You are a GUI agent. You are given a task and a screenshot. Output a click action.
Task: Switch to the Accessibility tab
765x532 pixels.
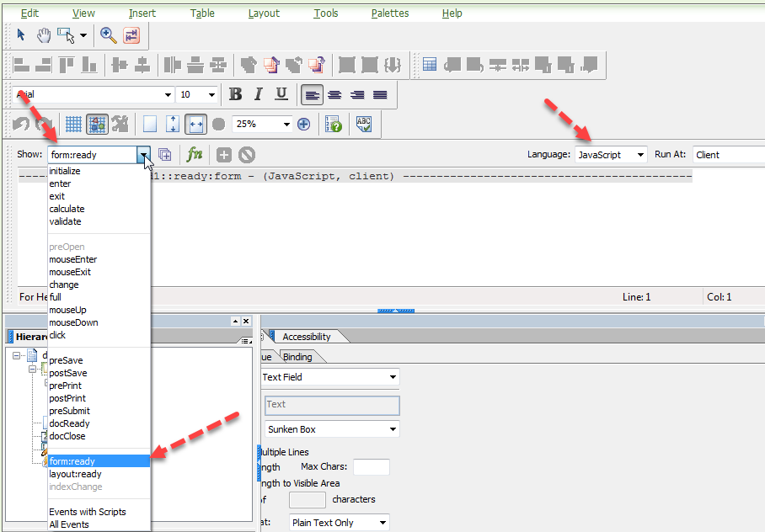tap(306, 337)
